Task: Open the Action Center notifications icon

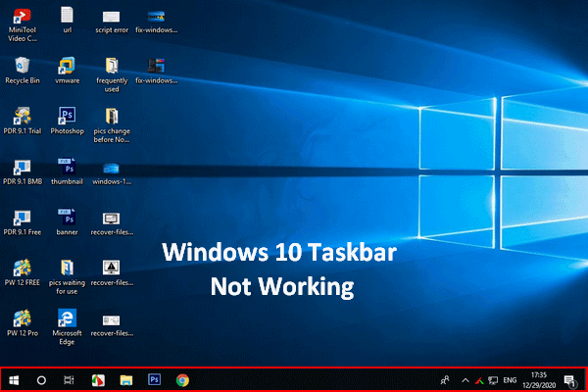Action: [570, 379]
